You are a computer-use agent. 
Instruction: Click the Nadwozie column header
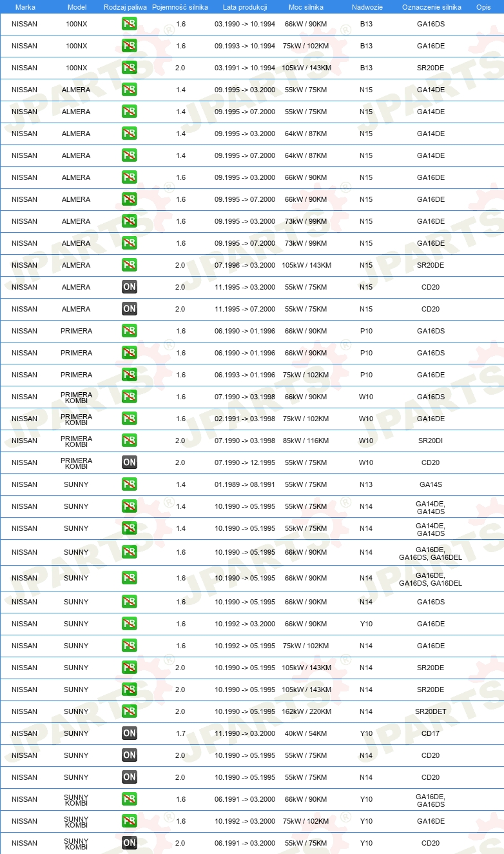click(367, 7)
